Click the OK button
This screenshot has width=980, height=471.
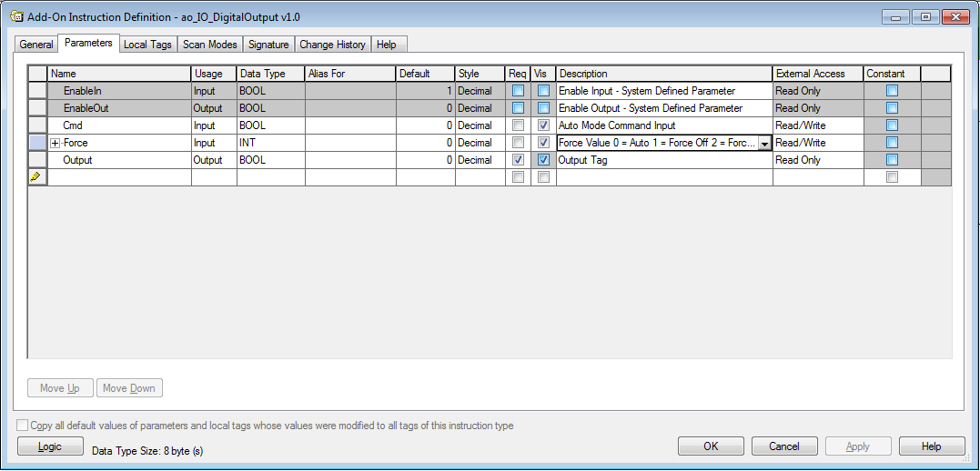click(x=711, y=446)
